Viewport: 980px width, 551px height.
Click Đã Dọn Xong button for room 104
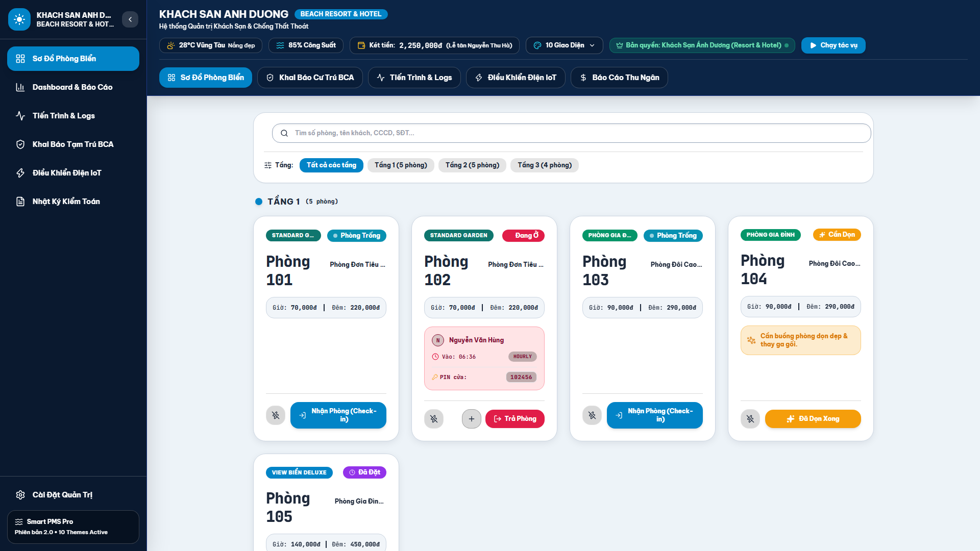(813, 419)
